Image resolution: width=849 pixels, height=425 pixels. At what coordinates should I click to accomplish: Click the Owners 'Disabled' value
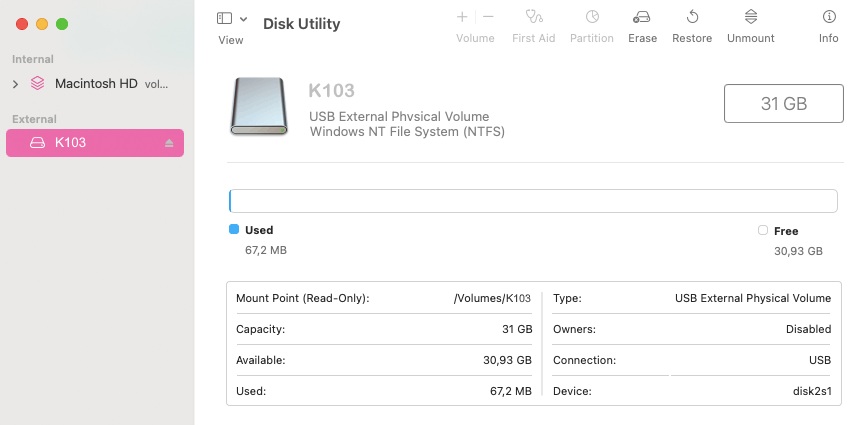click(808, 329)
